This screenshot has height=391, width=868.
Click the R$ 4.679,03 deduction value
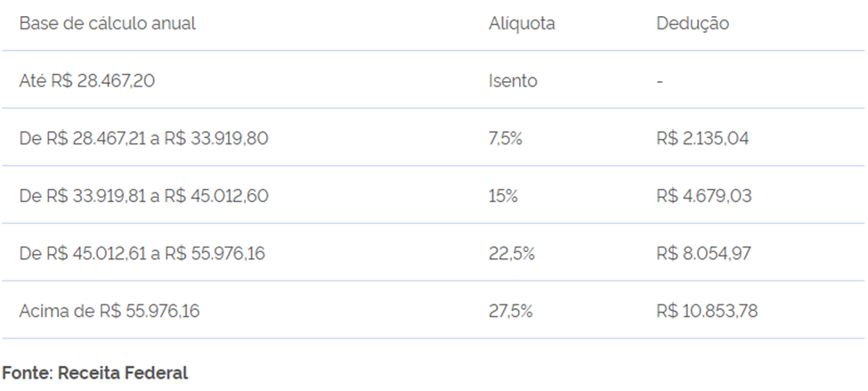(x=706, y=196)
